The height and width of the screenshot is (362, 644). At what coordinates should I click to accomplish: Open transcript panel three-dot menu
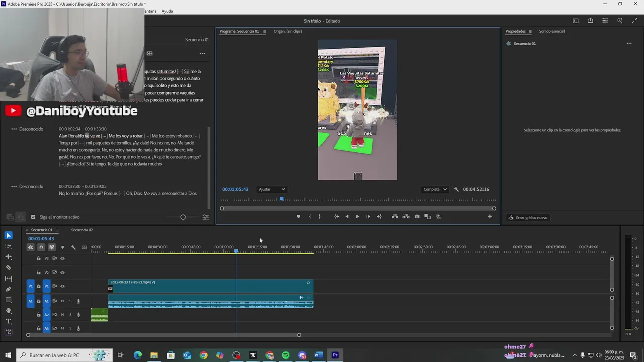tap(202, 53)
